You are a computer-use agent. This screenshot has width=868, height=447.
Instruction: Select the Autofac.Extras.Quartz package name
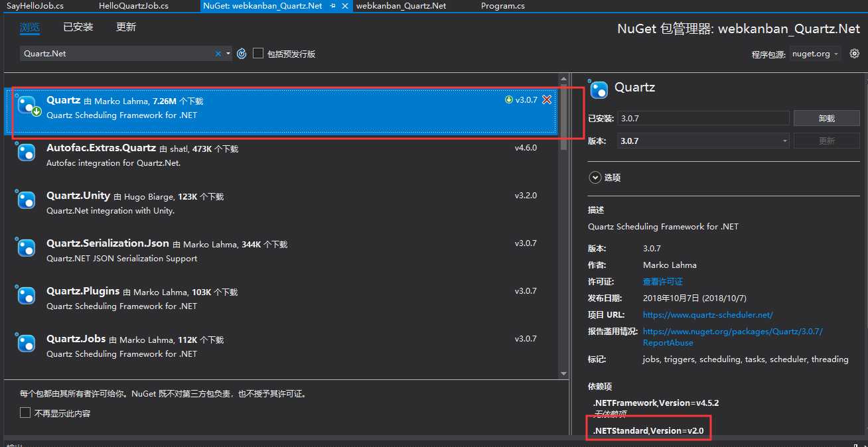click(101, 148)
